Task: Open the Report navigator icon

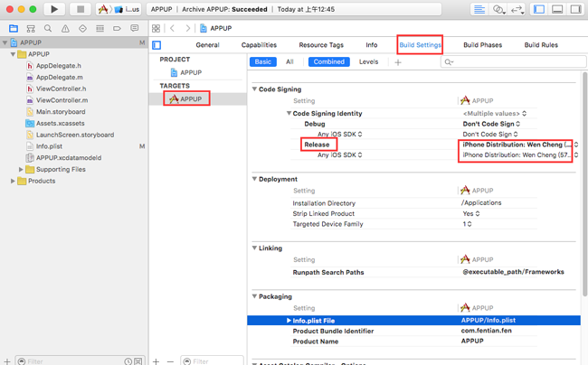Action: (x=134, y=29)
